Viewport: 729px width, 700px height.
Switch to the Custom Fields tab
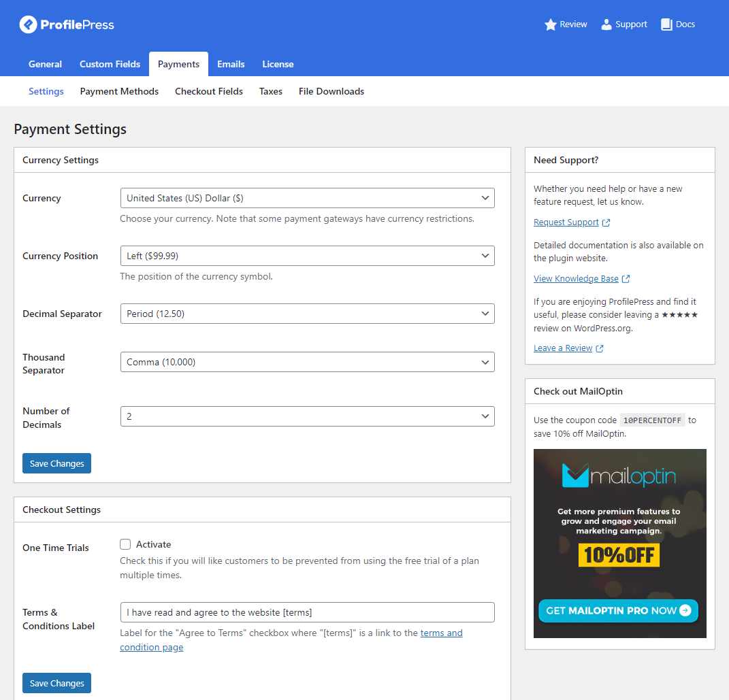click(x=110, y=64)
